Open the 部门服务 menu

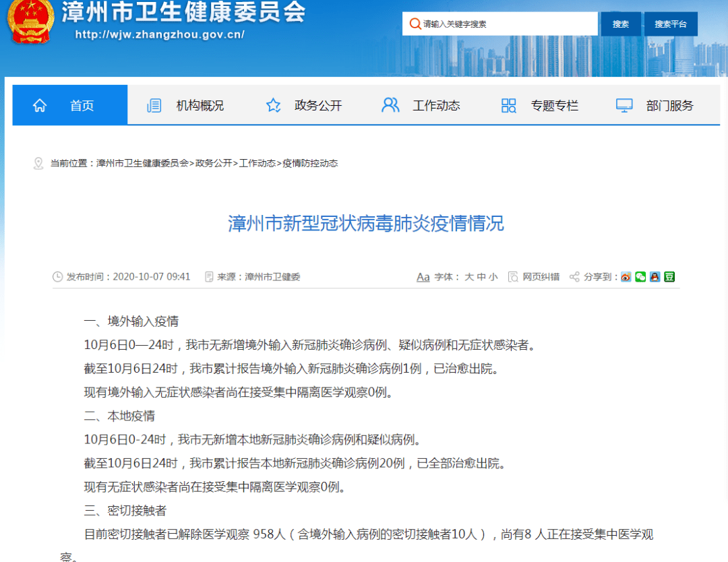[655, 105]
